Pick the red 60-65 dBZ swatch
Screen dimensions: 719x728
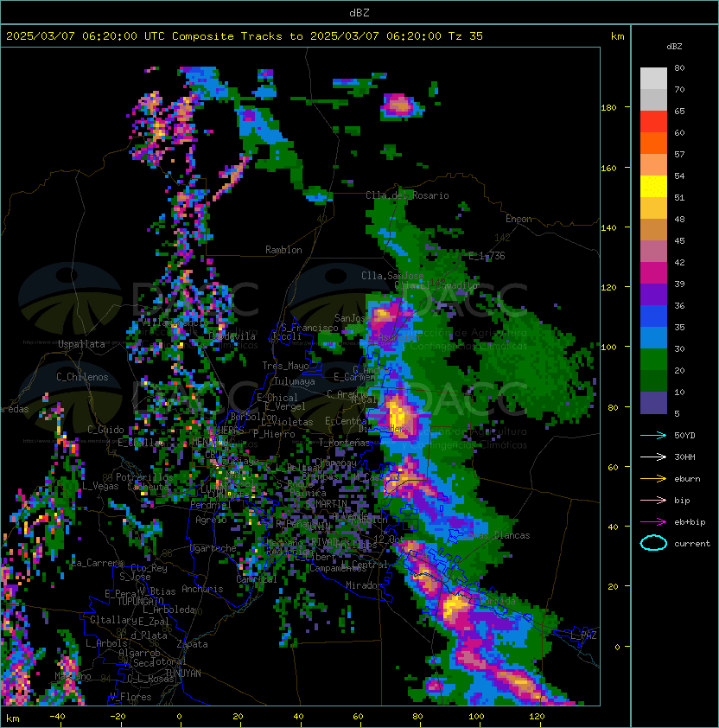(653, 122)
